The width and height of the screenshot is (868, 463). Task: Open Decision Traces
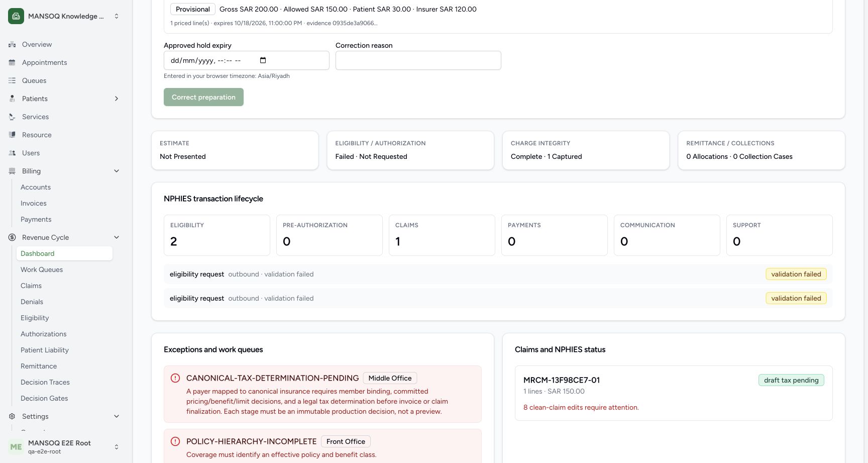[64, 382]
